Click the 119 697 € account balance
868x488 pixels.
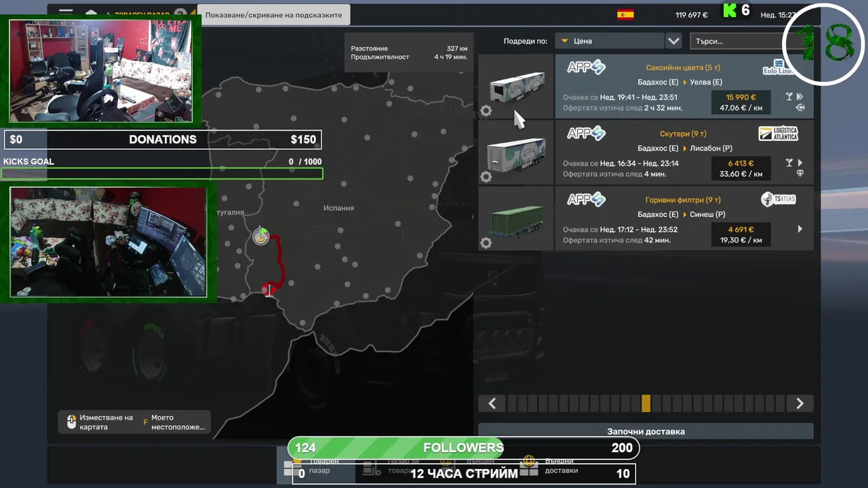[692, 15]
